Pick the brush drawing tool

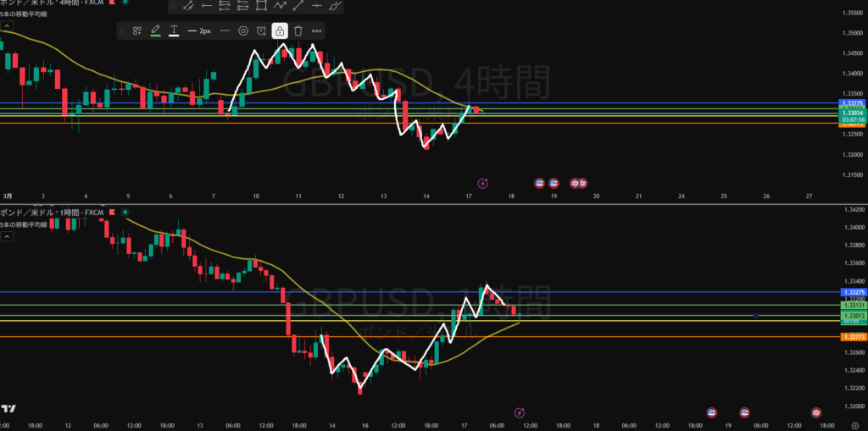[336, 6]
